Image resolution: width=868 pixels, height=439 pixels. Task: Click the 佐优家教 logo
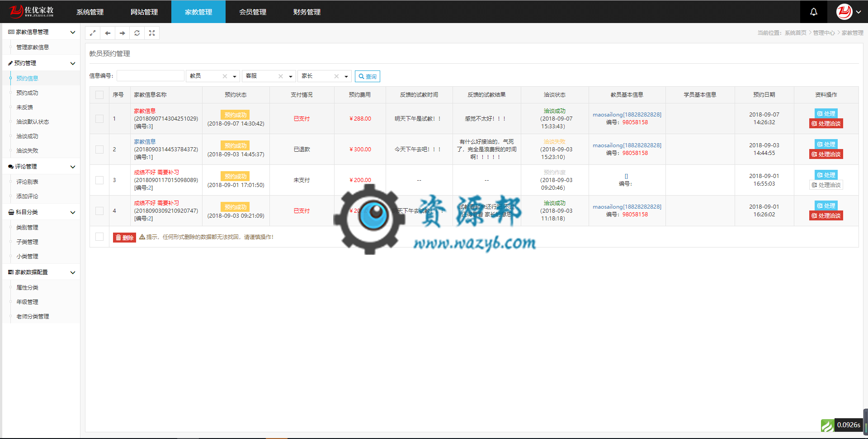(x=32, y=11)
